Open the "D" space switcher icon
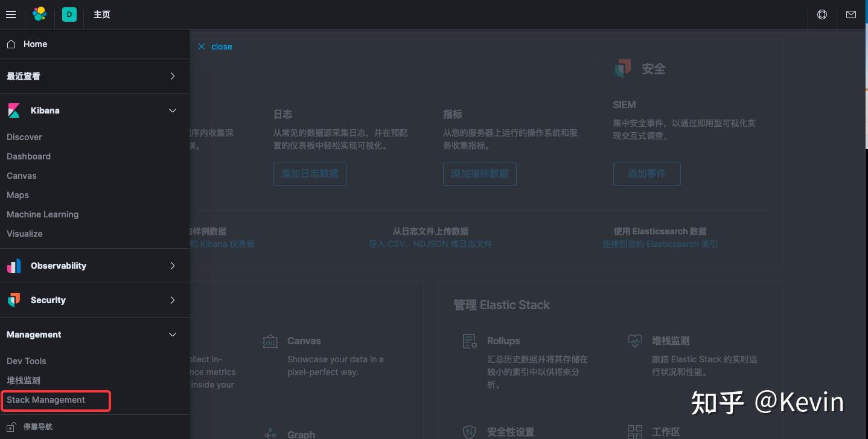This screenshot has width=868, height=439. (69, 14)
